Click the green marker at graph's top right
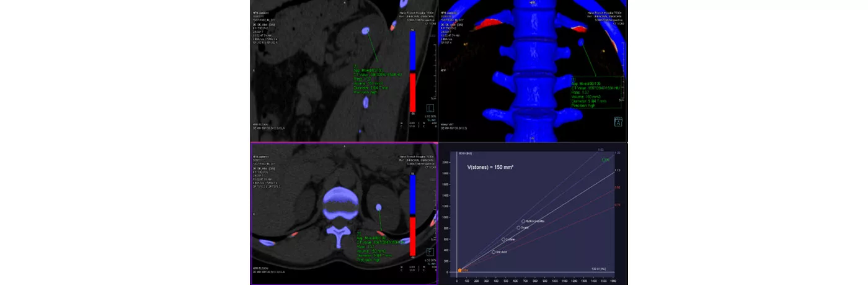This screenshot has width=868, height=285. pyautogui.click(x=605, y=160)
